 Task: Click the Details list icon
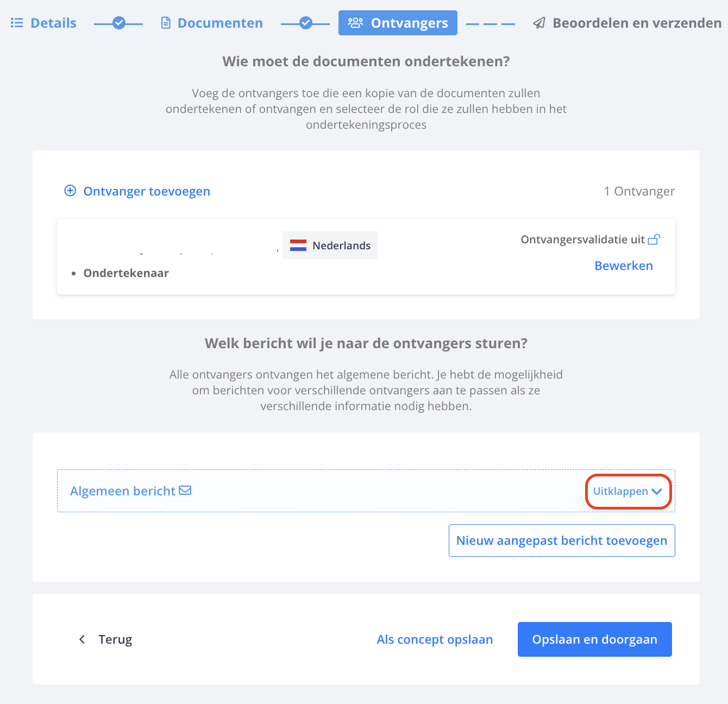pos(17,23)
